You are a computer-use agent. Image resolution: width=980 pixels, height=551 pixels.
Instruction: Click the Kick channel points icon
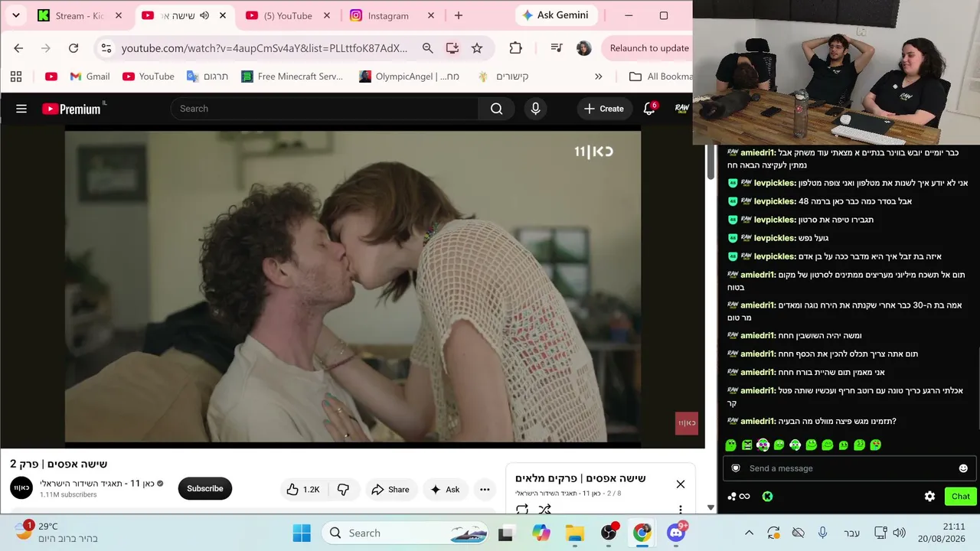pos(740,496)
